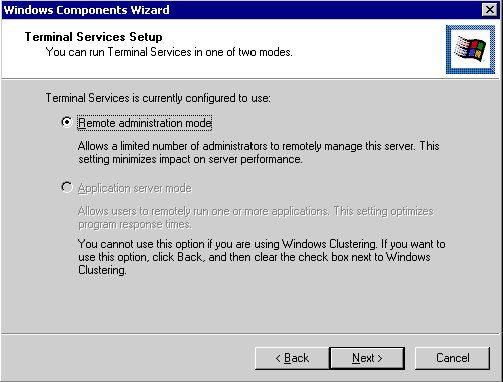This screenshot has height=382, width=503.
Task: Click the grayed Application server mode label
Action: click(135, 188)
